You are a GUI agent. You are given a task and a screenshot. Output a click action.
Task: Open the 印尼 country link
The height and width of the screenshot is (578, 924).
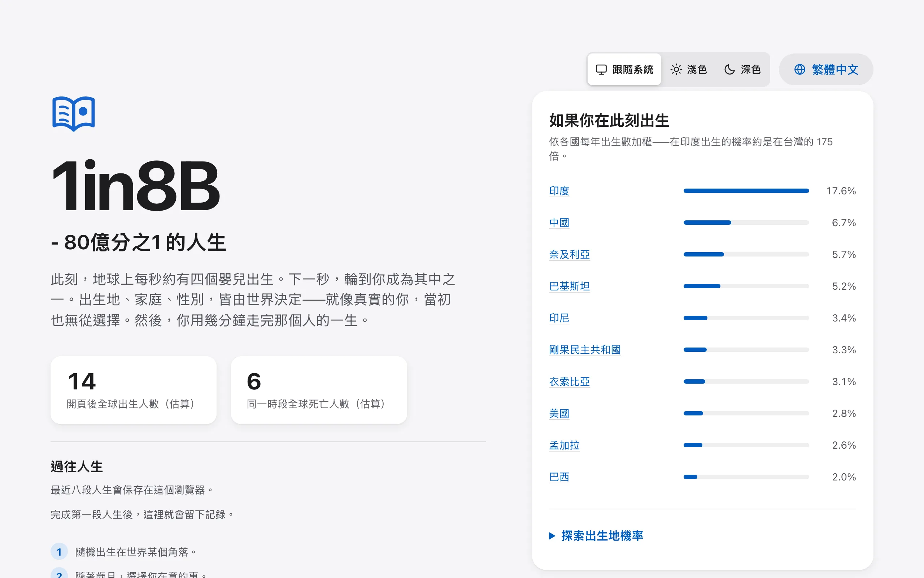point(559,318)
